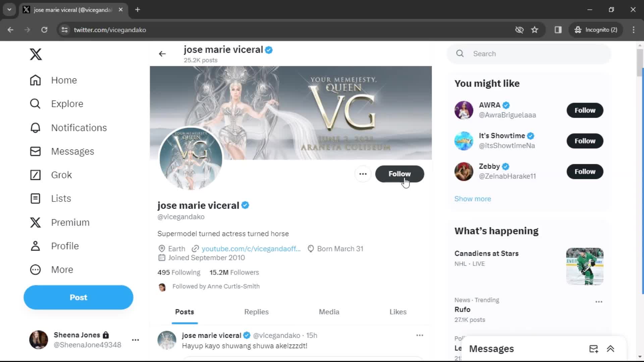Click the Post compose button
The image size is (644, 362).
(78, 297)
